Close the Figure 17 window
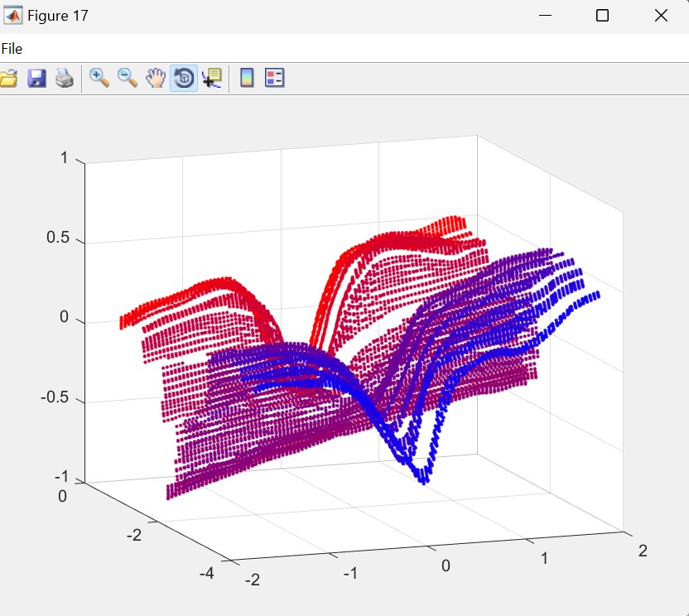Screen dimensions: 689x616 [661, 16]
